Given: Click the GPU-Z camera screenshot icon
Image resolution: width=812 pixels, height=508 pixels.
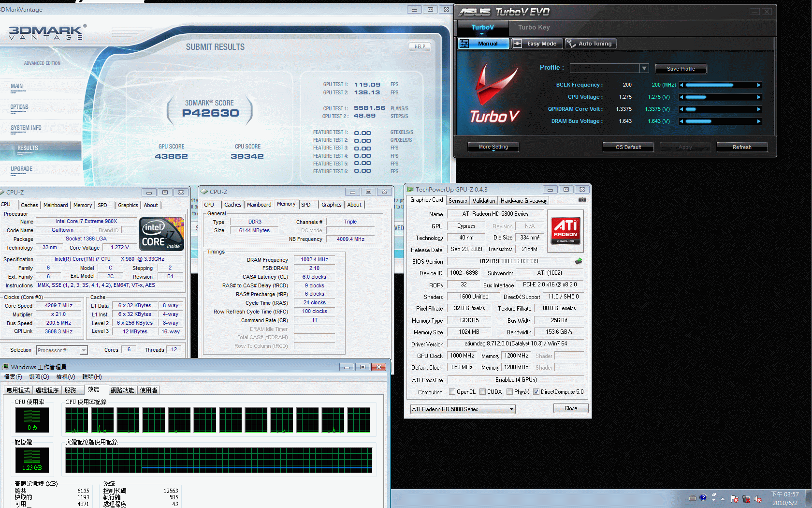Looking at the screenshot, I should point(582,200).
